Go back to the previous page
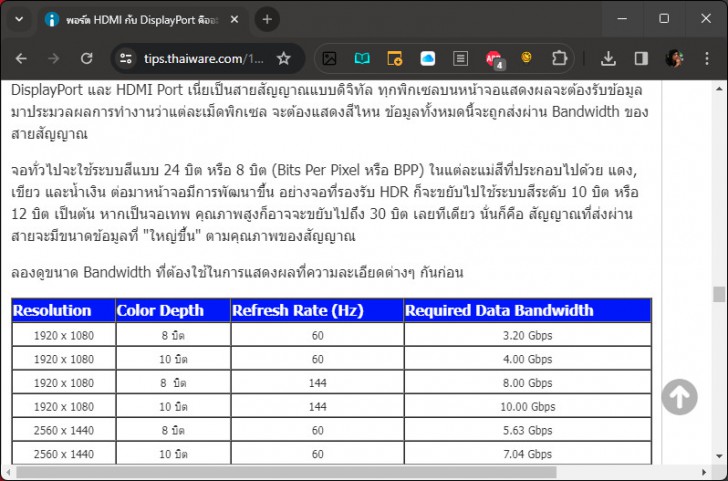Viewport: 728px width, 481px height. click(x=21, y=58)
